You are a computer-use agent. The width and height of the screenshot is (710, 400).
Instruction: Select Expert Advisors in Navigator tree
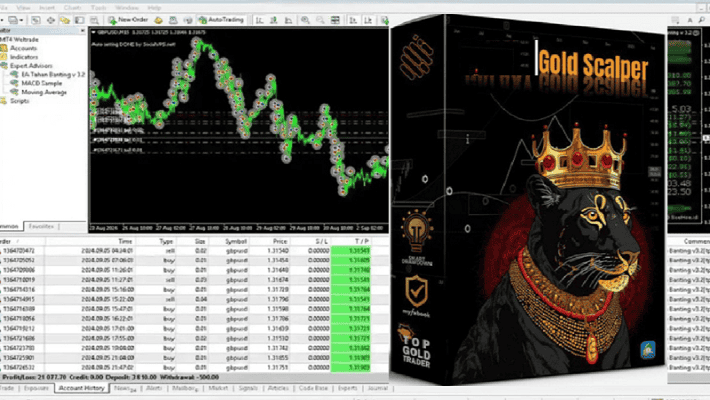tap(31, 66)
